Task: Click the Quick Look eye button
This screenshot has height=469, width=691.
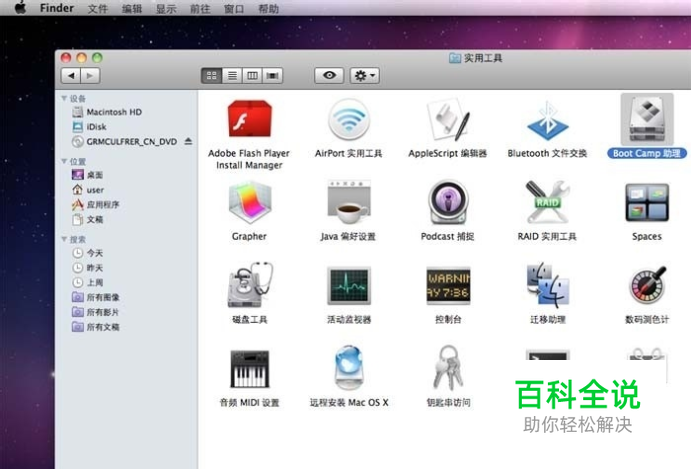Action: pyautogui.click(x=329, y=75)
